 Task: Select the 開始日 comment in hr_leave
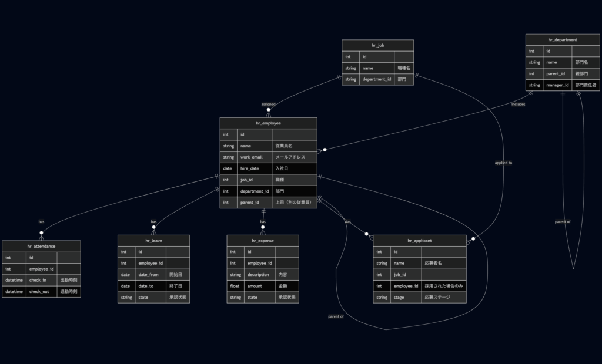pyautogui.click(x=178, y=275)
